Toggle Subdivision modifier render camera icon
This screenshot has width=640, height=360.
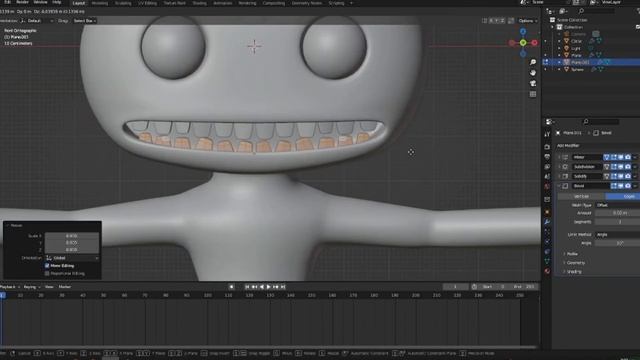[x=628, y=167]
